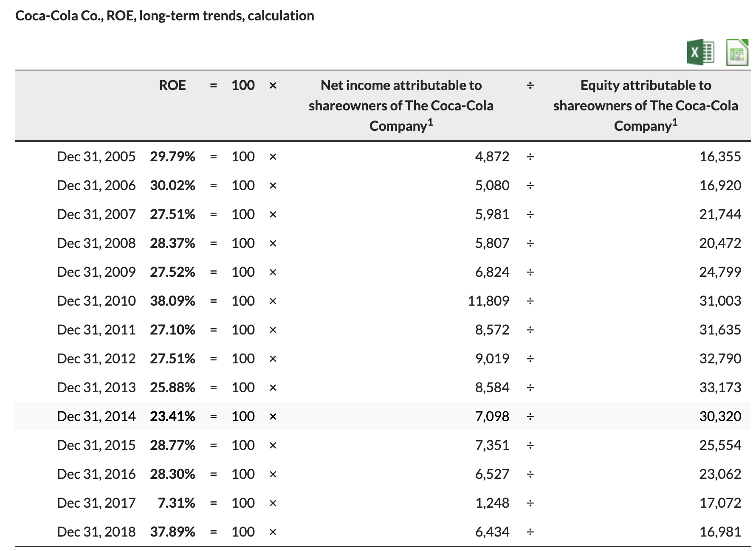Select the Dec 31, 2014 date cell
Image resolution: width=756 pixels, height=551 pixels.
click(x=96, y=416)
